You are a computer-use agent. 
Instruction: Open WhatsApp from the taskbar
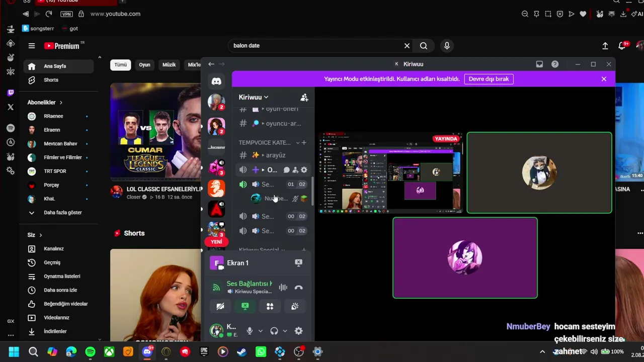point(261,352)
